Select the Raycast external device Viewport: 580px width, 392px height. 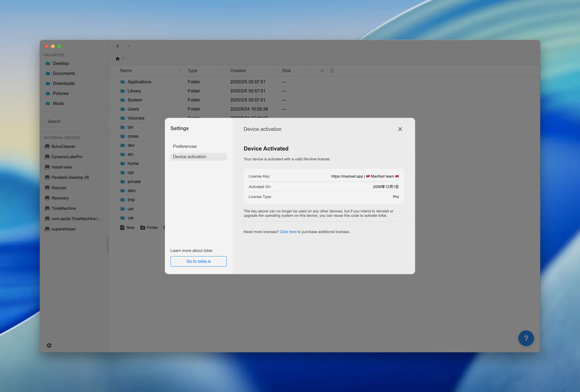pyautogui.click(x=59, y=188)
